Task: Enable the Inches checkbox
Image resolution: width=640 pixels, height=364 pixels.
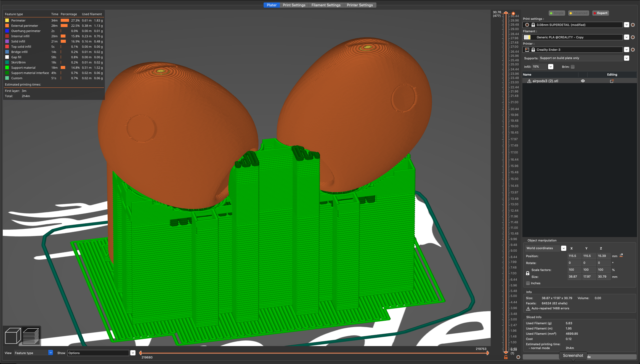Action: point(528,283)
